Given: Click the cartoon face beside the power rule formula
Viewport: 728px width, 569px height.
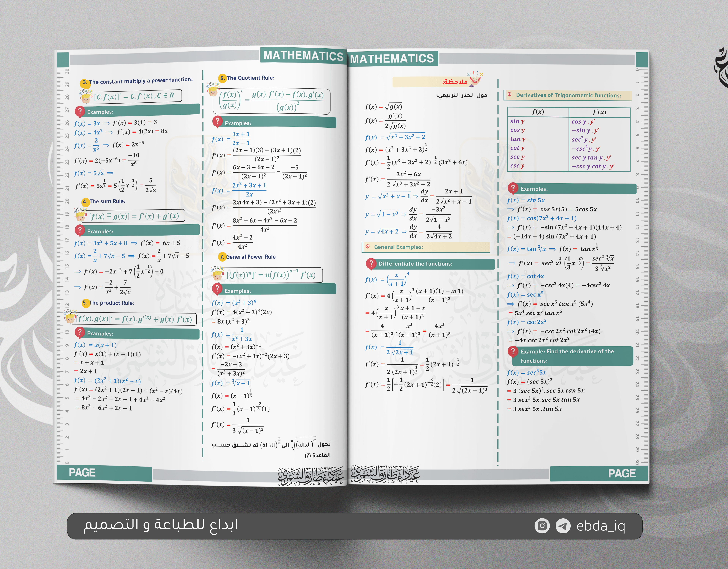Looking at the screenshot, I should click(x=217, y=274).
